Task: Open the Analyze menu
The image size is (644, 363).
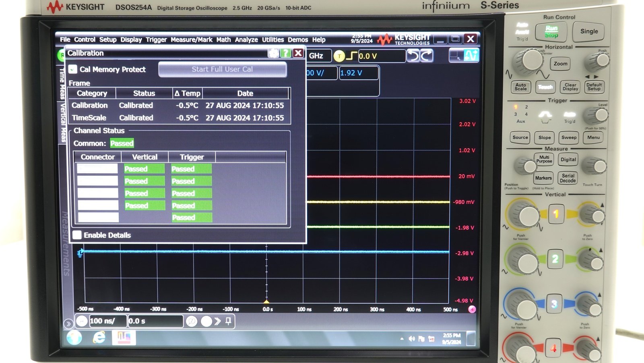Action: 246,39
